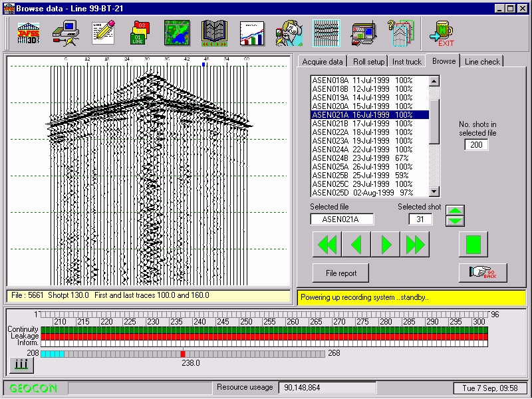The height and width of the screenshot is (399, 532).
Task: Select file ASEN025B in the list
Action: [370, 176]
